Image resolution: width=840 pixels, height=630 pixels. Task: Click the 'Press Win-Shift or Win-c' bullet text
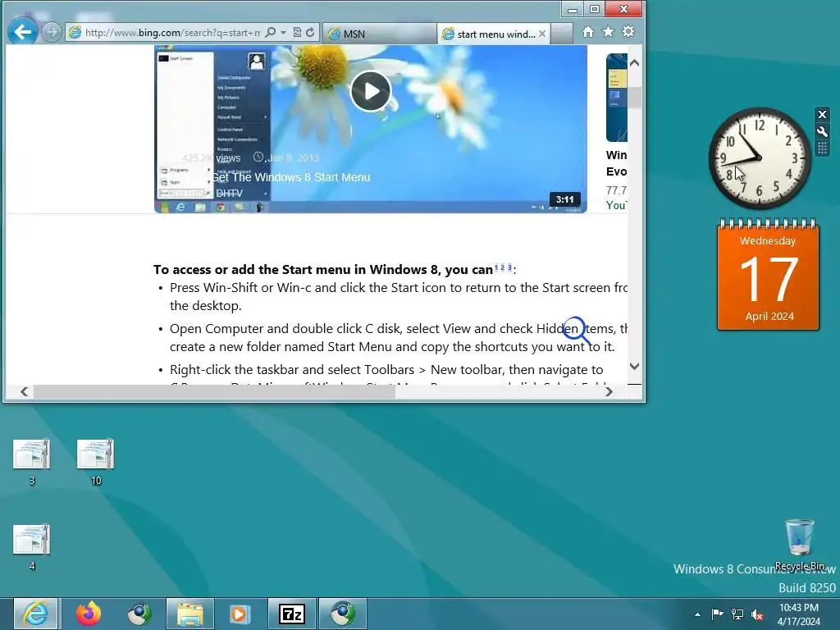pyautogui.click(x=398, y=296)
